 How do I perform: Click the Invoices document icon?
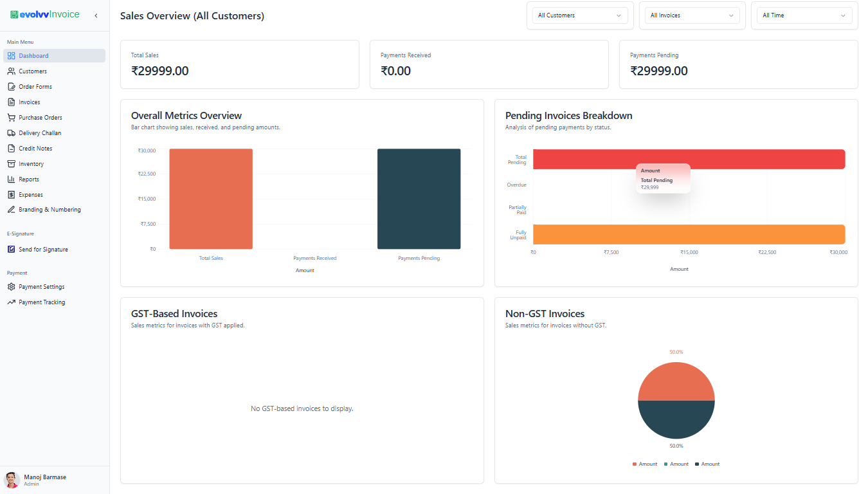pyautogui.click(x=12, y=102)
